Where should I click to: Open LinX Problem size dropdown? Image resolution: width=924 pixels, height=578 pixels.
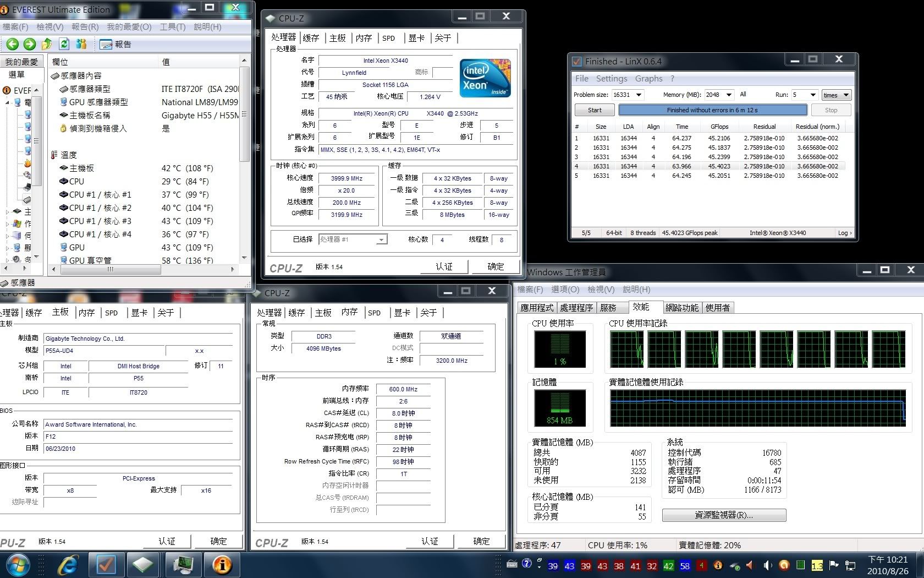coord(639,95)
